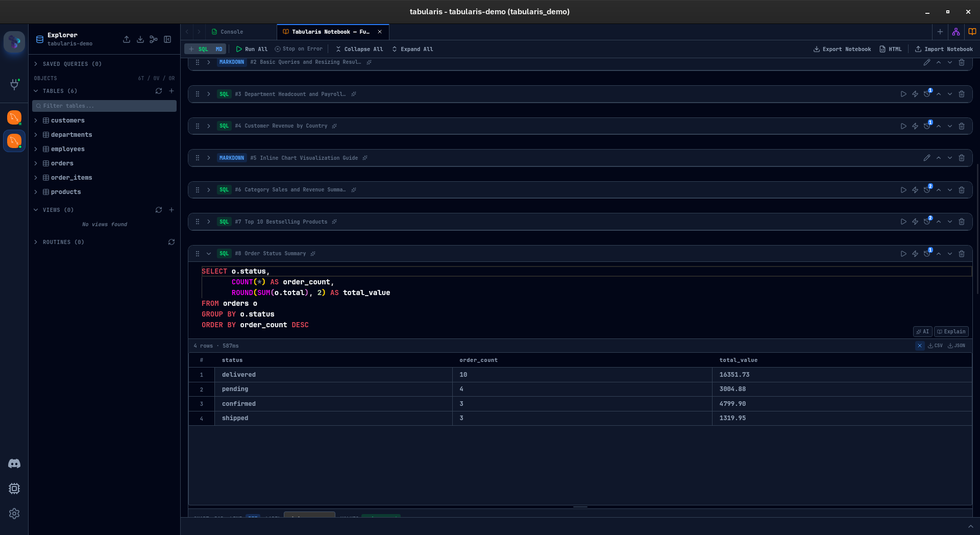The height and width of the screenshot is (535, 980).
Task: Toggle the Stop on Error option
Action: pos(298,48)
